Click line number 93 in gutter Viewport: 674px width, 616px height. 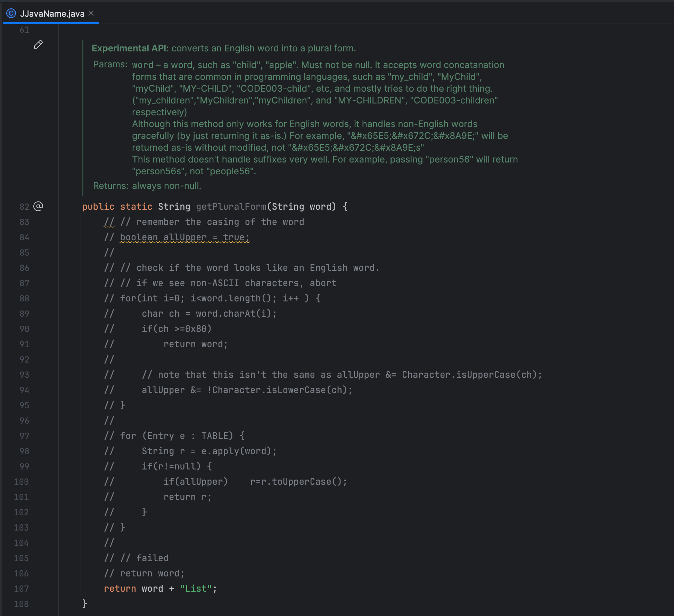click(x=24, y=375)
